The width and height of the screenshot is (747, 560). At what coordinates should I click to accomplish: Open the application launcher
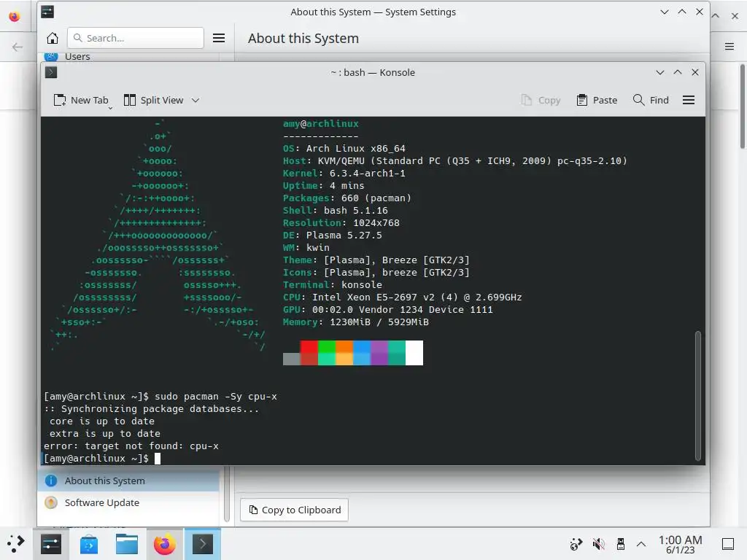[15, 543]
